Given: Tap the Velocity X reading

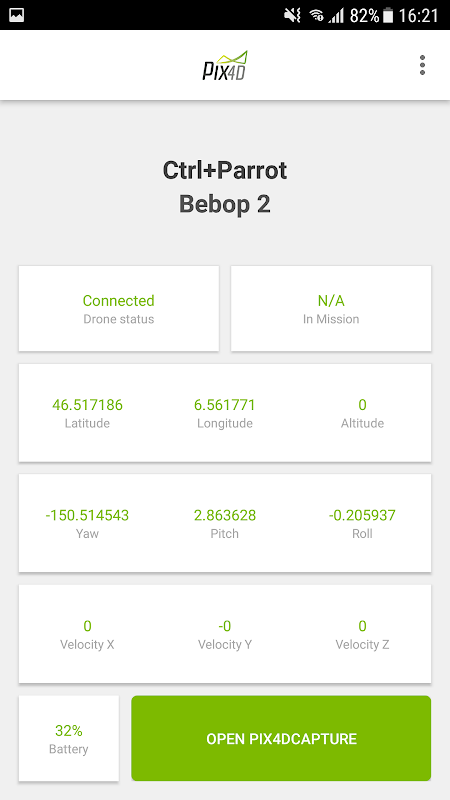Looking at the screenshot, I should point(87,634).
